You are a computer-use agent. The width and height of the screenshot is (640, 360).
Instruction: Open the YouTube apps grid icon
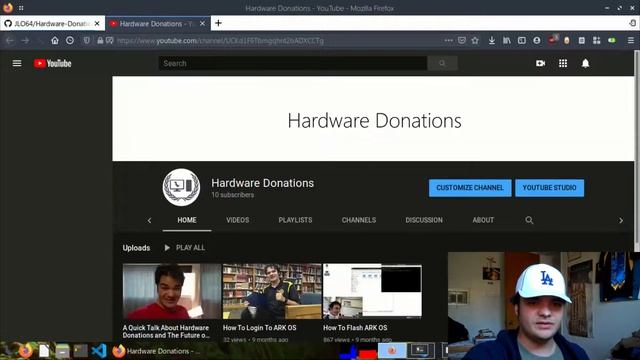[x=563, y=63]
